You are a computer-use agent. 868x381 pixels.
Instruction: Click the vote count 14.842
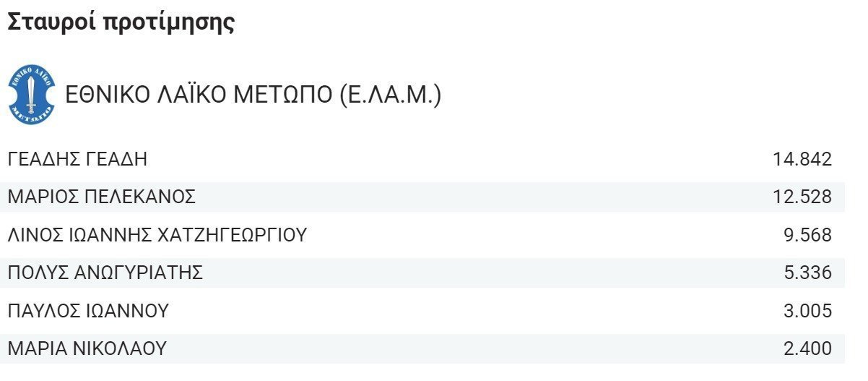802,159
